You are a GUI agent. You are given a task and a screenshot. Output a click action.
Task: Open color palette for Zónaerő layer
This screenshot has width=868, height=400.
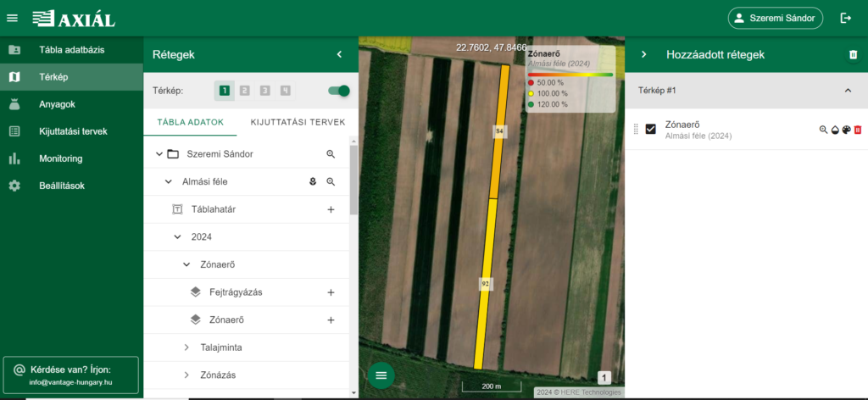(846, 130)
